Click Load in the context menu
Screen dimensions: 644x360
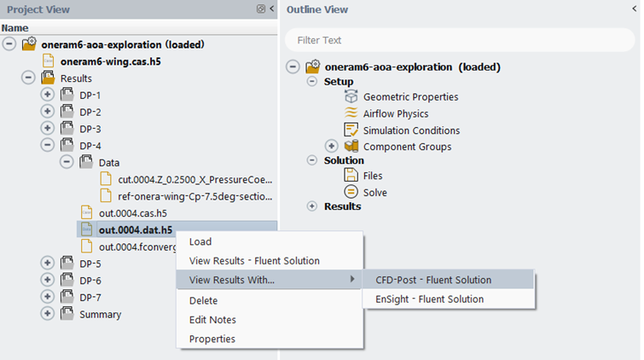tap(200, 241)
